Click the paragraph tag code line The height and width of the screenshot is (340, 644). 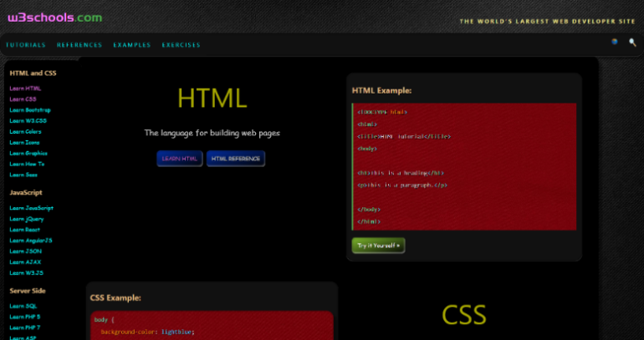pos(402,185)
